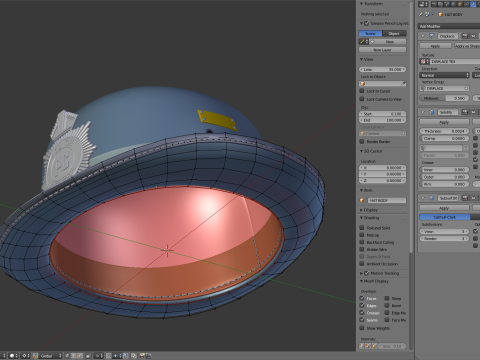The image size is (480, 360).
Task: Adjust the Solidify Thickness field
Action: [x=444, y=131]
